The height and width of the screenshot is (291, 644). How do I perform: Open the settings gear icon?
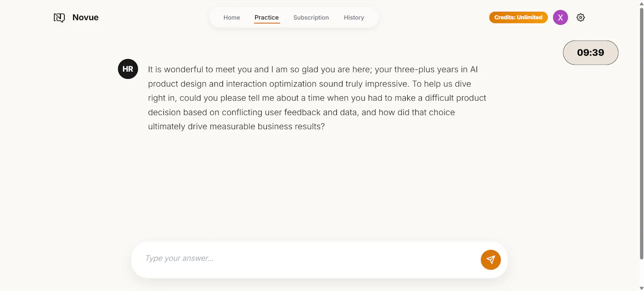580,17
